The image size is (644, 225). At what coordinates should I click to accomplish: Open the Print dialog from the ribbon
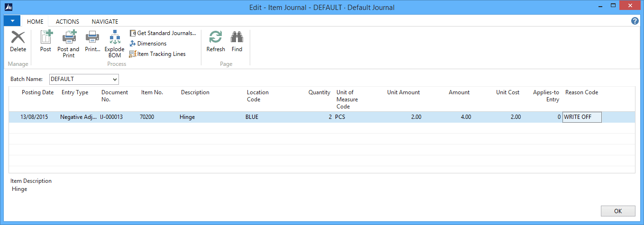[x=92, y=38]
